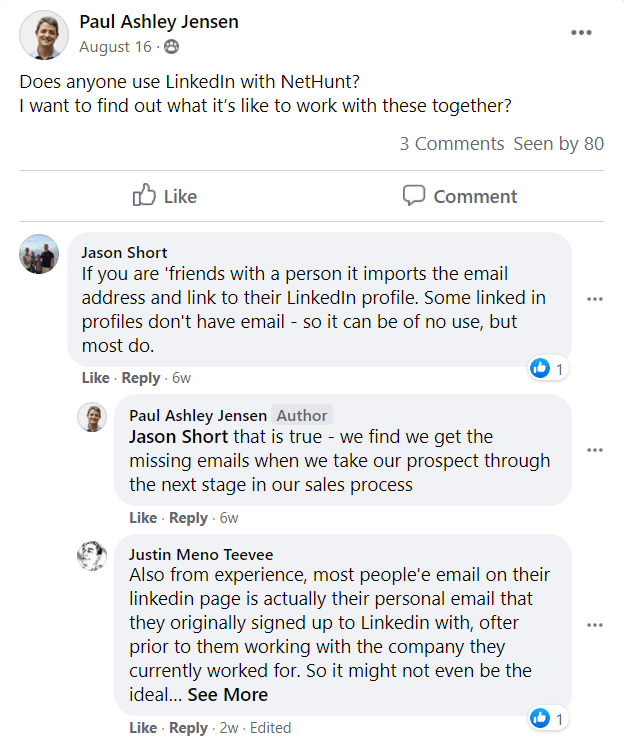The height and width of the screenshot is (743, 624).
Task: Click post audience privacy icon beside date
Action: click(x=172, y=47)
